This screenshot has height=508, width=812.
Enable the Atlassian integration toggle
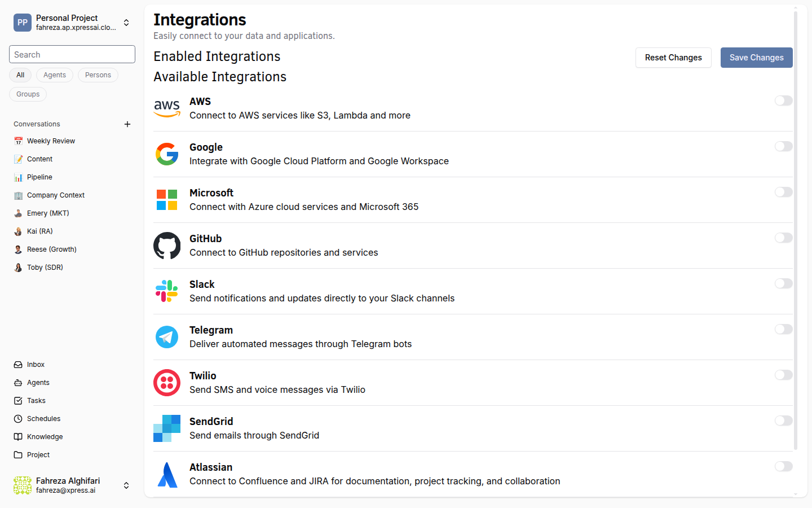click(784, 466)
